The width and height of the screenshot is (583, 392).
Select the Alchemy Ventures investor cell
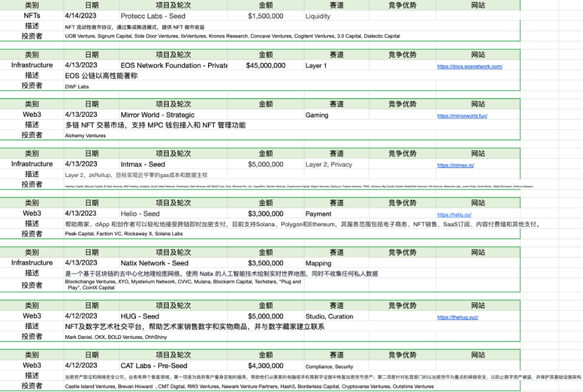click(x=85, y=136)
